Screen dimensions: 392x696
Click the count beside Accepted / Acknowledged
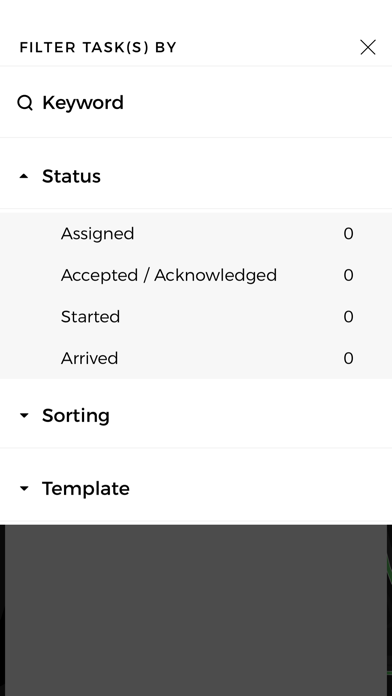pyautogui.click(x=348, y=275)
